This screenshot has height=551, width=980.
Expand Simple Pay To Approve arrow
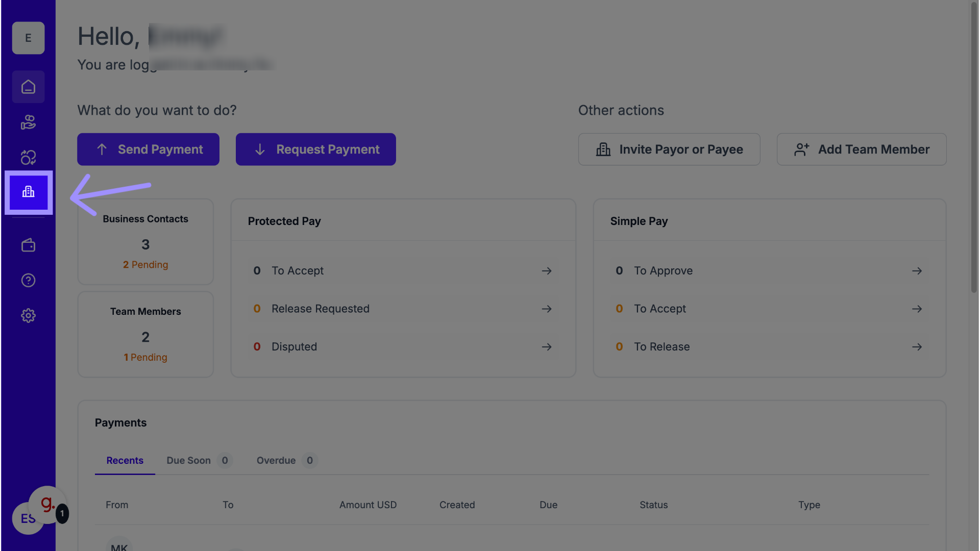click(x=917, y=271)
